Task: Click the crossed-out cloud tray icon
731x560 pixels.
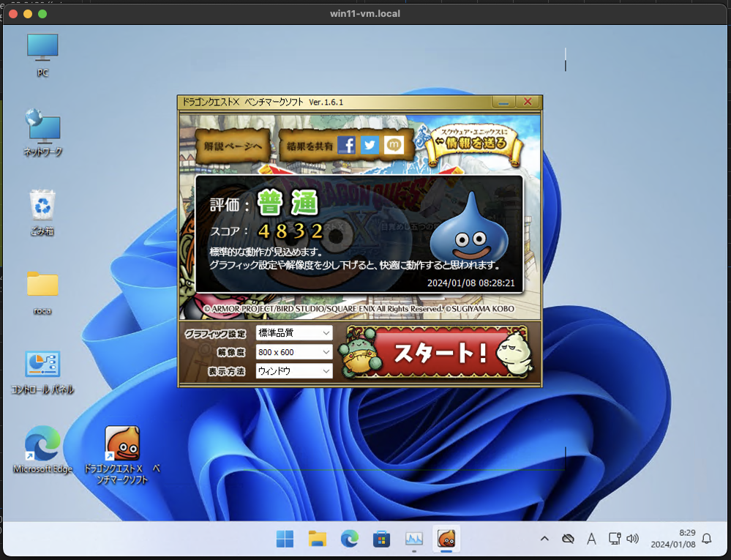Action: [x=568, y=539]
